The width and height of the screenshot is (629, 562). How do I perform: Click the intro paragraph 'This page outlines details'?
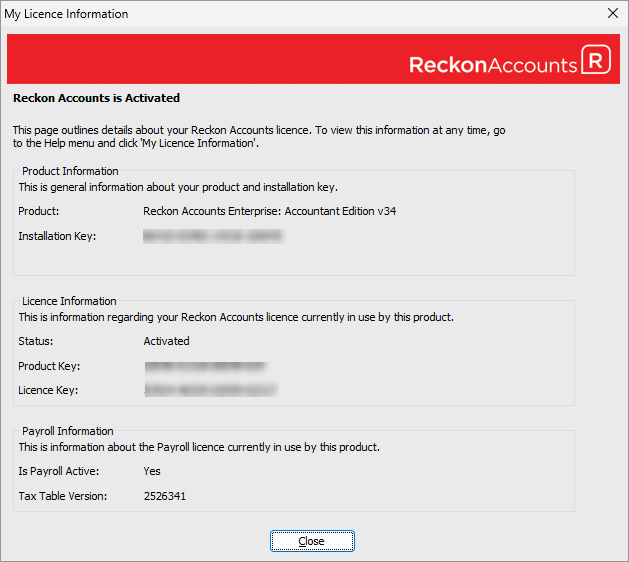(x=259, y=137)
